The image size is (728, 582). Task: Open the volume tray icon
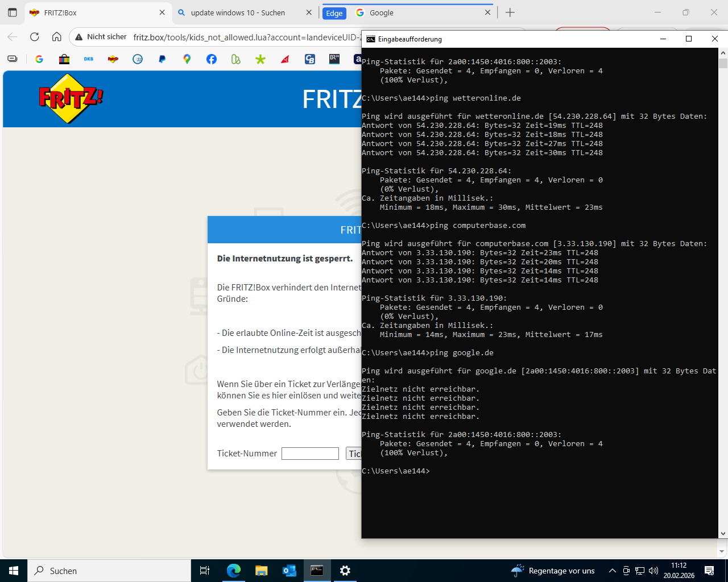coord(653,571)
